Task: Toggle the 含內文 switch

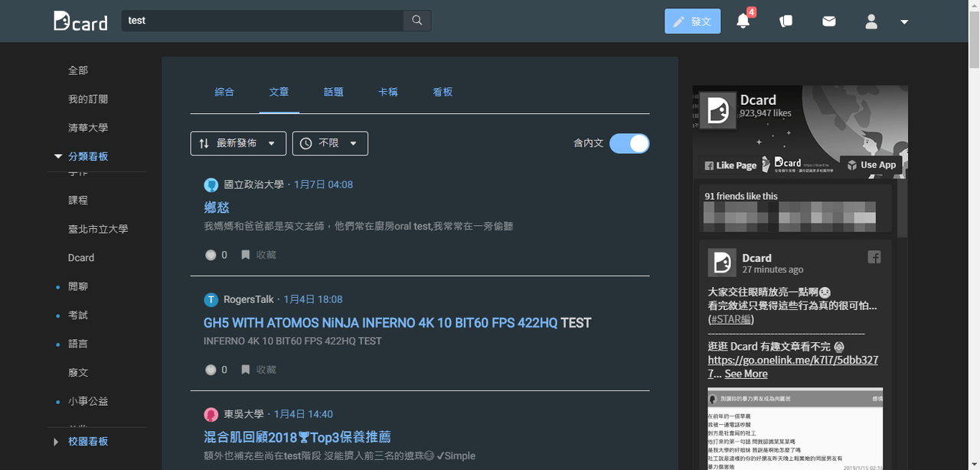Action: tap(629, 143)
